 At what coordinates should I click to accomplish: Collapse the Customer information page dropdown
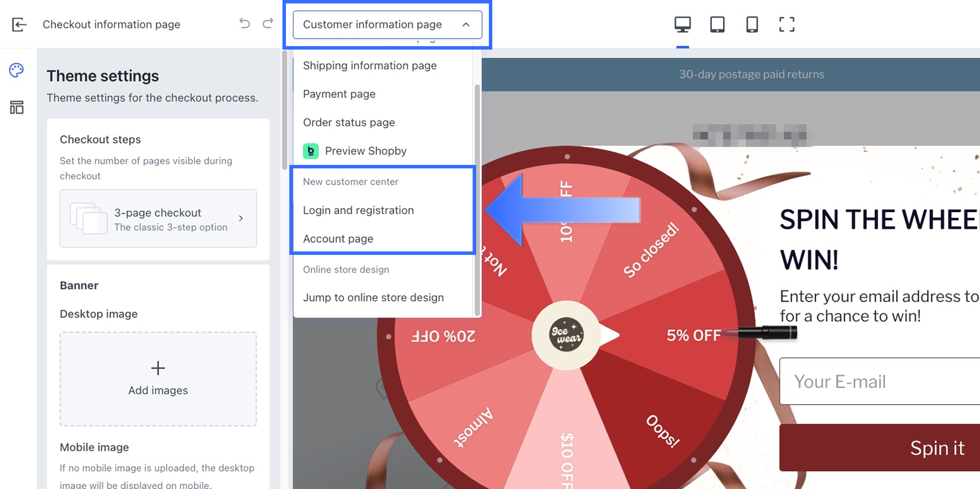point(466,25)
